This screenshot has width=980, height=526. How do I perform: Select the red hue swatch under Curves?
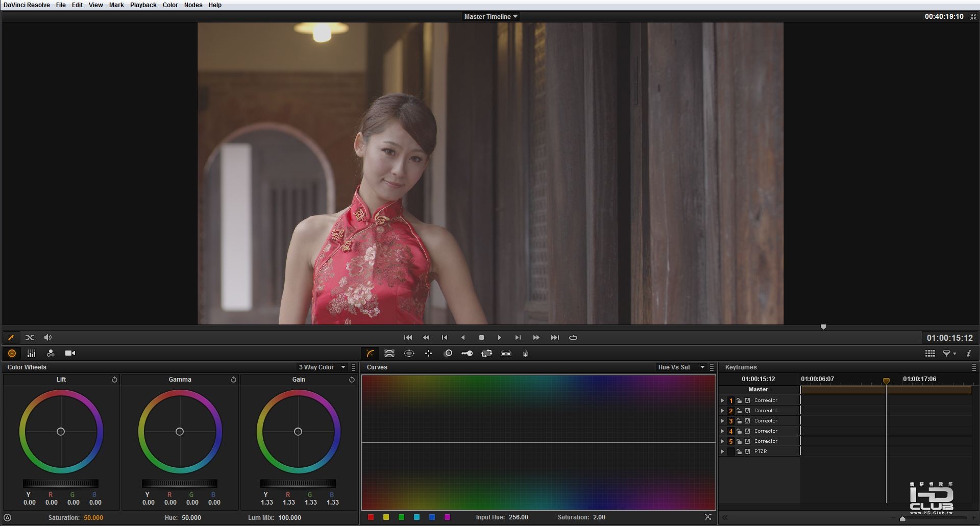pyautogui.click(x=371, y=517)
